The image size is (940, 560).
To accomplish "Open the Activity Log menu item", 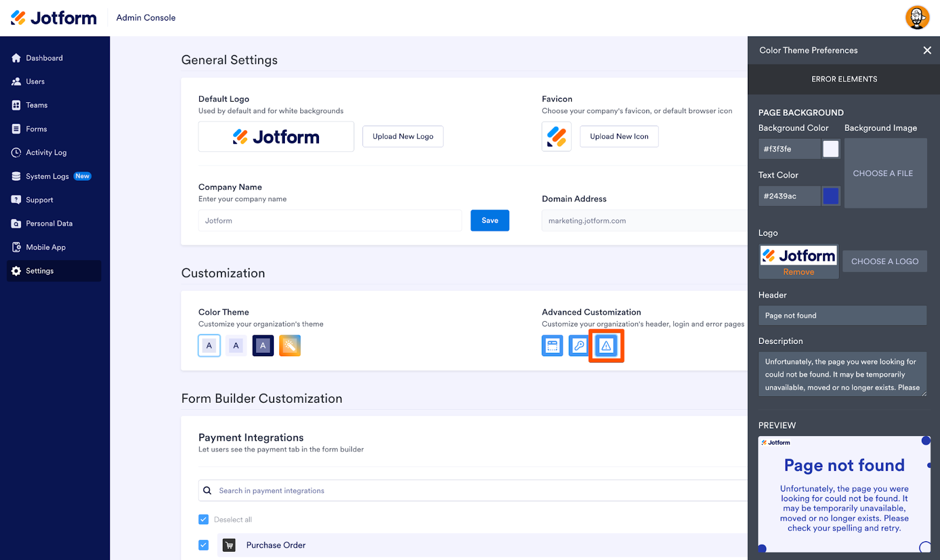I will [x=46, y=153].
